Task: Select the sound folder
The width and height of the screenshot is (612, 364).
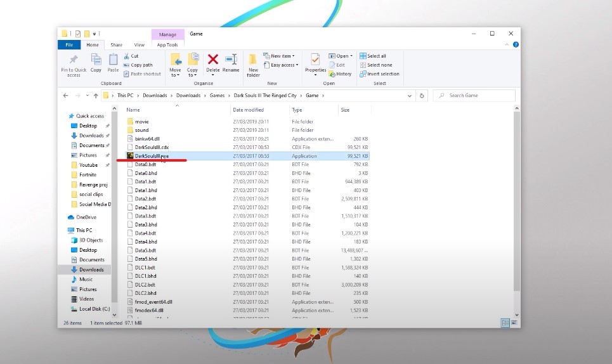Action: click(x=141, y=130)
